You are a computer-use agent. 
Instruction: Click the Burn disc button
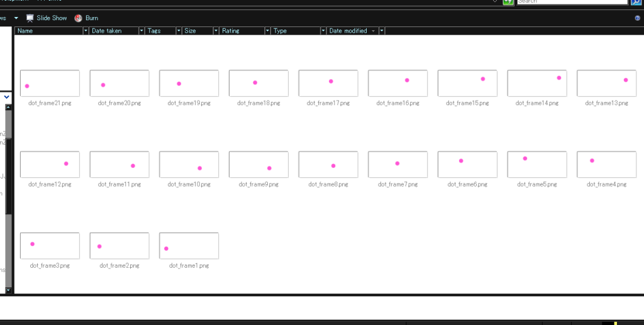point(86,18)
